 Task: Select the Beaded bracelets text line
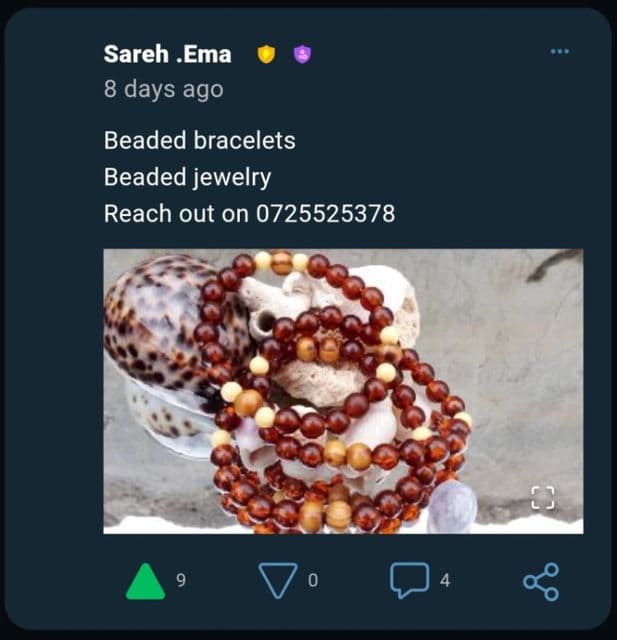[200, 140]
